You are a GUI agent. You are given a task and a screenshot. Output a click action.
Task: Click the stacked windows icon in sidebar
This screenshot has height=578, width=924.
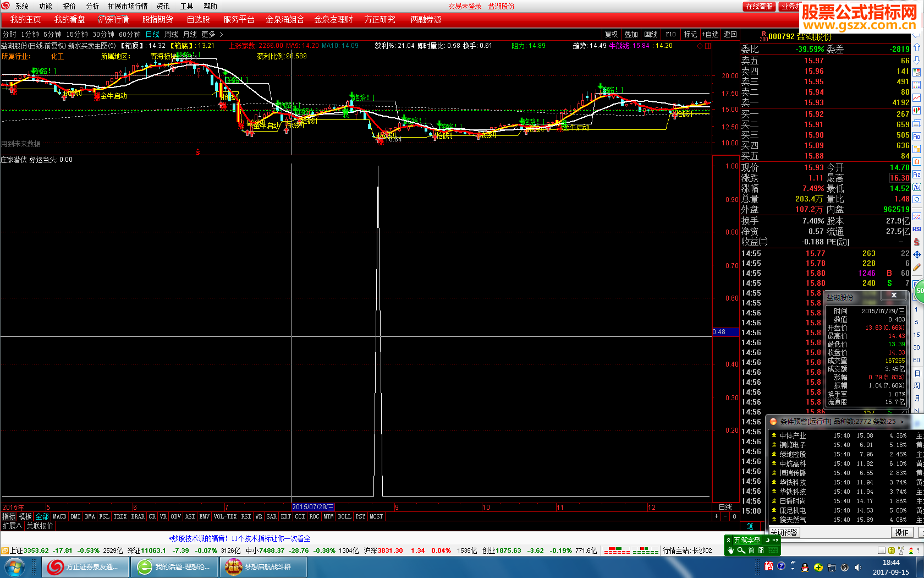[917, 123]
